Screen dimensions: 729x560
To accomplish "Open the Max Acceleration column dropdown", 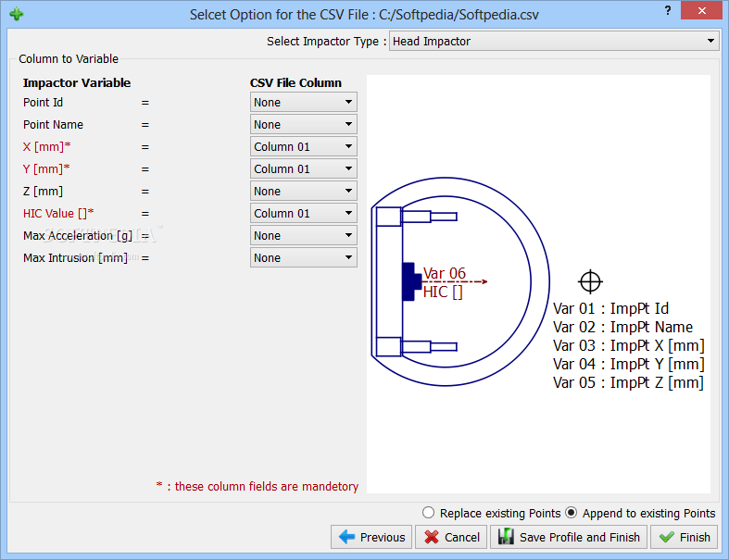I will coord(304,236).
